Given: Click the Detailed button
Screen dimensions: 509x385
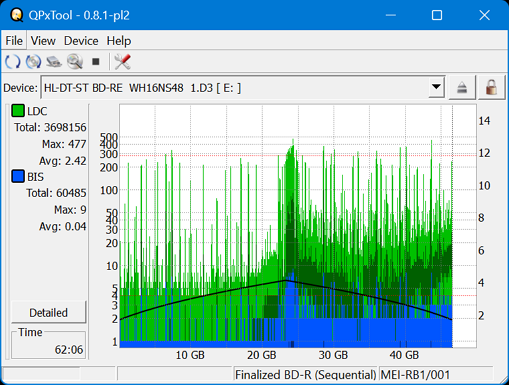Looking at the screenshot, I should [x=49, y=313].
